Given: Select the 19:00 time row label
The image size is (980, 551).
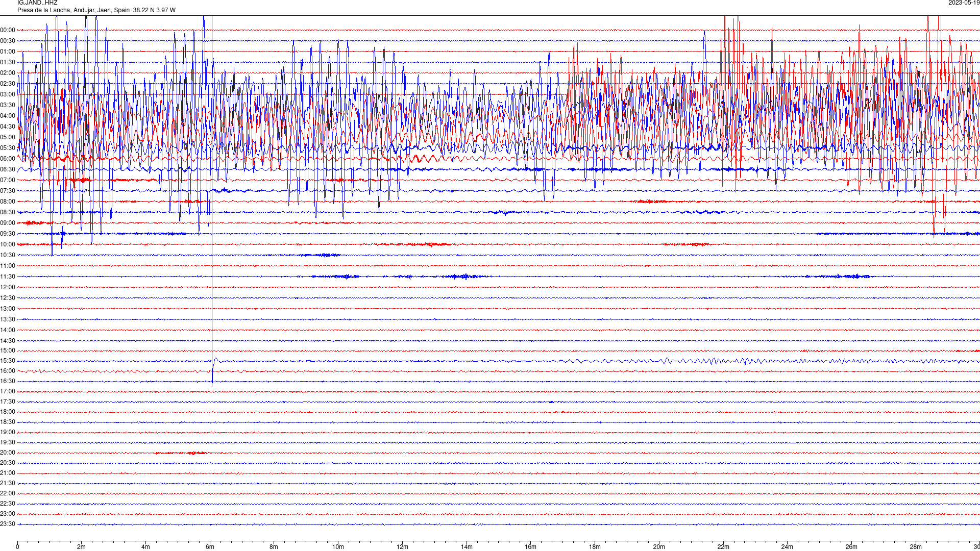Looking at the screenshot, I should (x=8, y=432).
